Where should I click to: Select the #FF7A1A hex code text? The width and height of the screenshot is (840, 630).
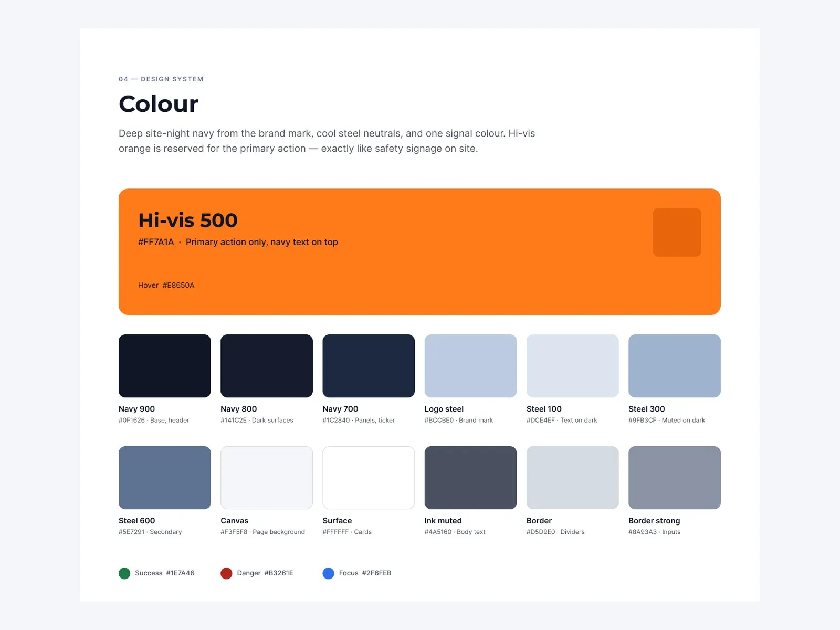156,242
